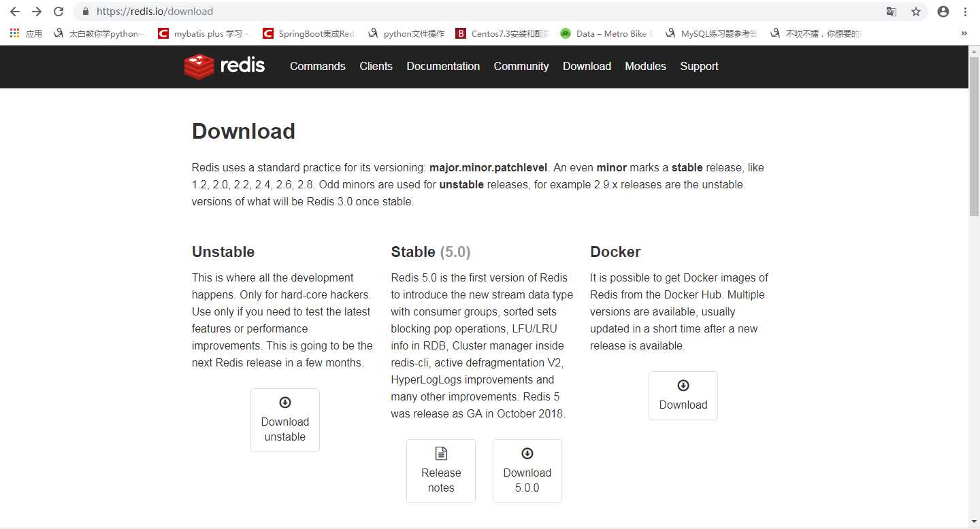The height and width of the screenshot is (529, 980).
Task: Open the Chrome three-dot menu
Action: (965, 12)
